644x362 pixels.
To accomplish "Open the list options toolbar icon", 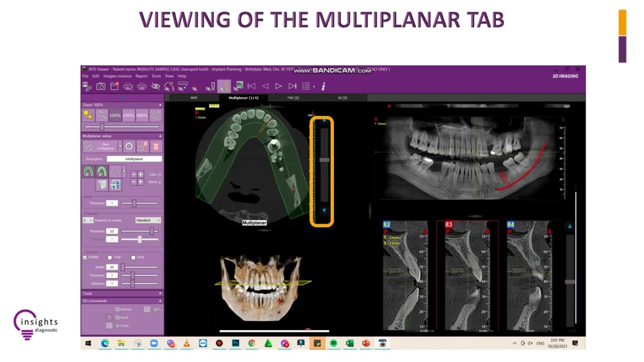I will [x=306, y=86].
